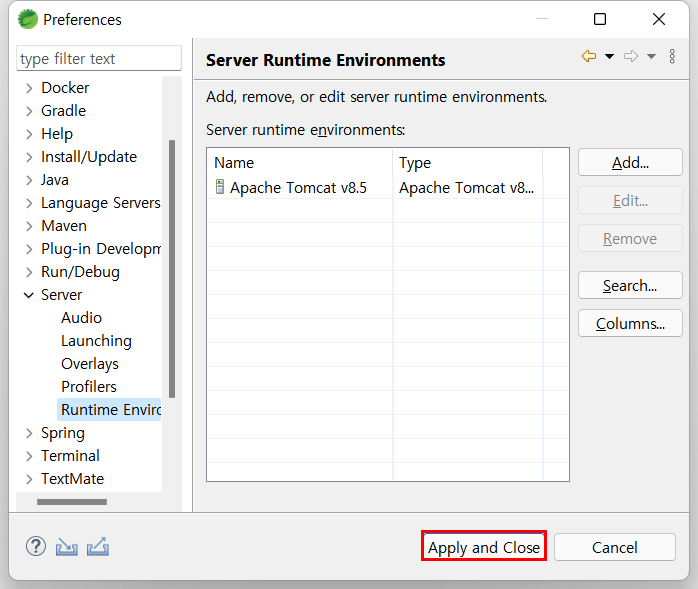Select the Spring label in the tree
This screenshot has height=589, width=698.
point(63,433)
